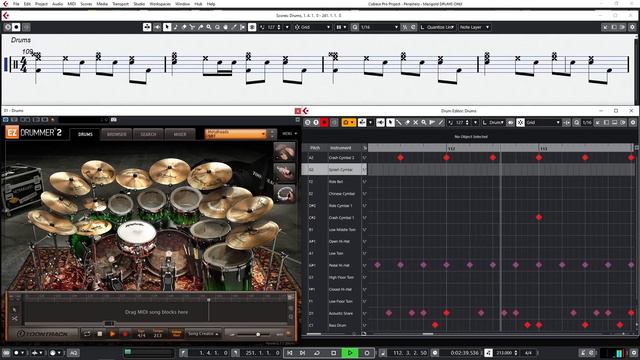This screenshot has width=640, height=360.
Task: Switch to the DRUMS tab in EZdrummer
Action: [85, 134]
